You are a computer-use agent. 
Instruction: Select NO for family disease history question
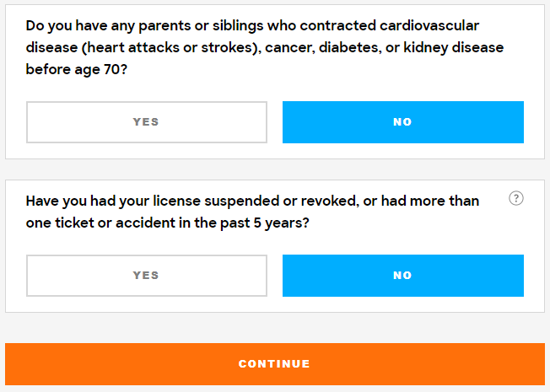403,122
